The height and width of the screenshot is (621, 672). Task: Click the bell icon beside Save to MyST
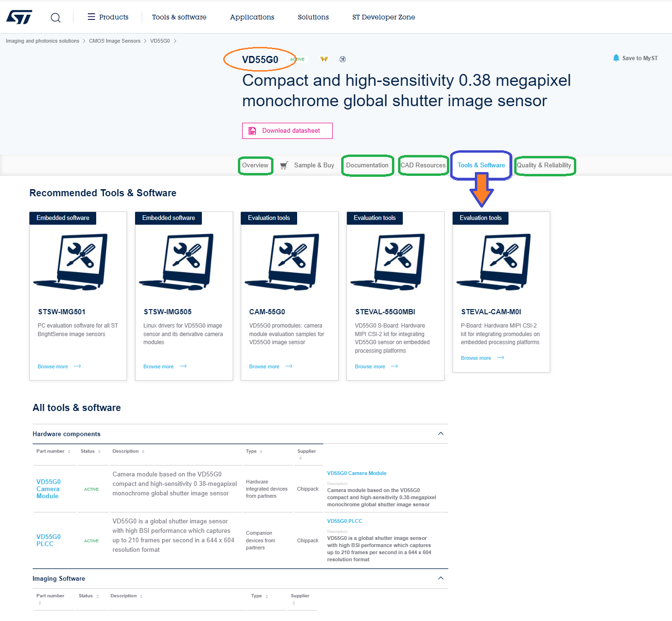[616, 58]
